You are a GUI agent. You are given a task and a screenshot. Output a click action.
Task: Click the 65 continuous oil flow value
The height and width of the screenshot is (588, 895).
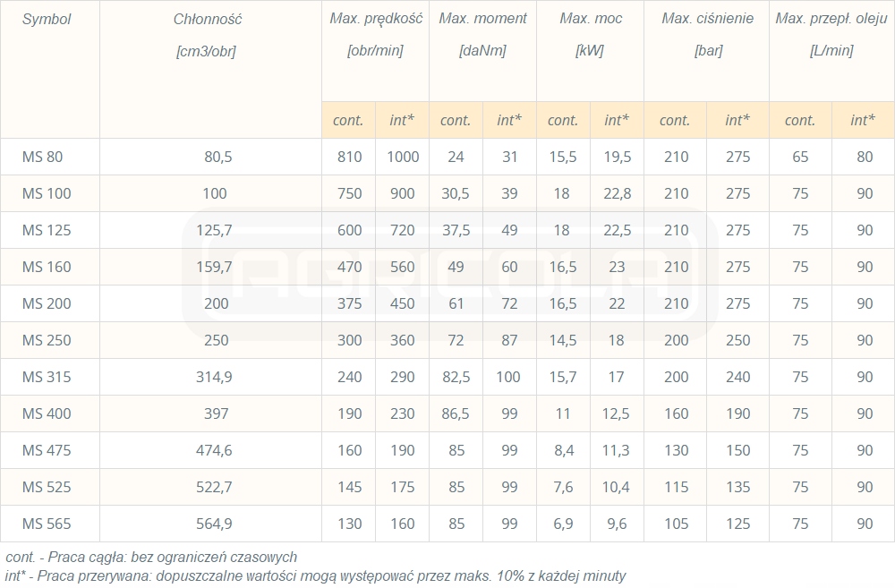tap(800, 157)
